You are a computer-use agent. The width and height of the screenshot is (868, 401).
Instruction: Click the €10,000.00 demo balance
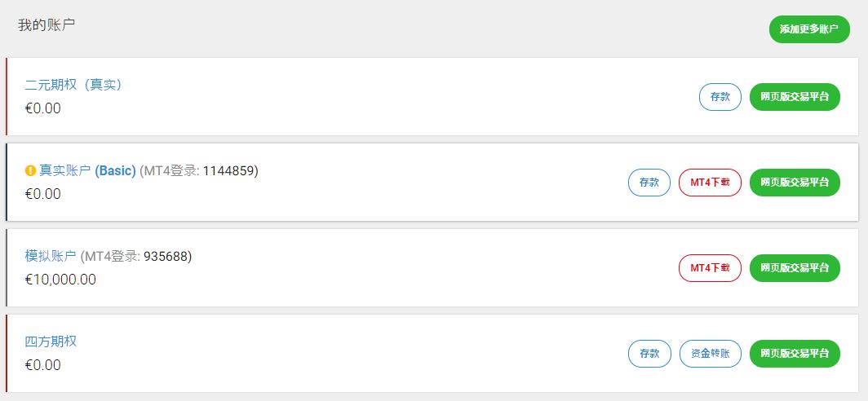coord(60,280)
